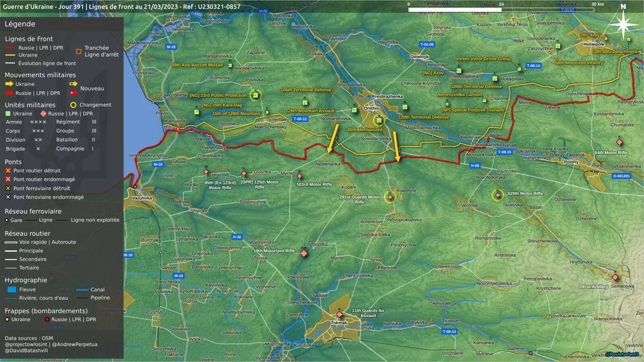Select the 19th Motorized Rifle red diamond
Screen dimensions: 644x362
coord(304,253)
